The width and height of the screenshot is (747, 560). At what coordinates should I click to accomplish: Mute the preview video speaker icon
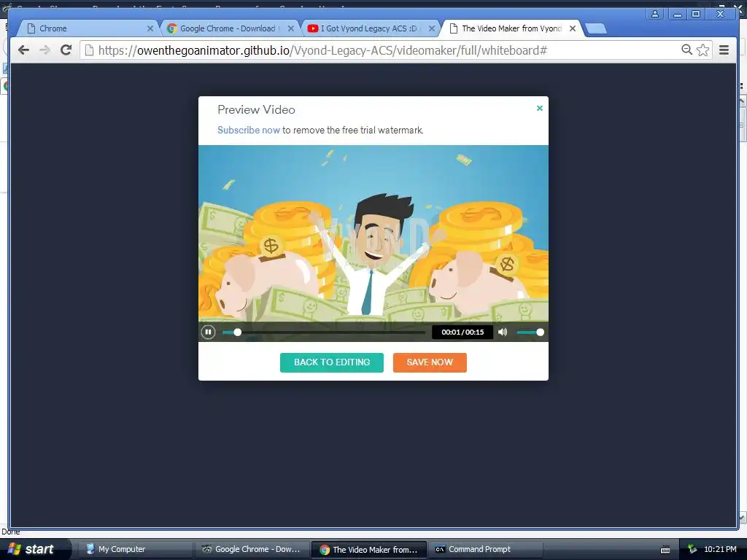click(503, 332)
